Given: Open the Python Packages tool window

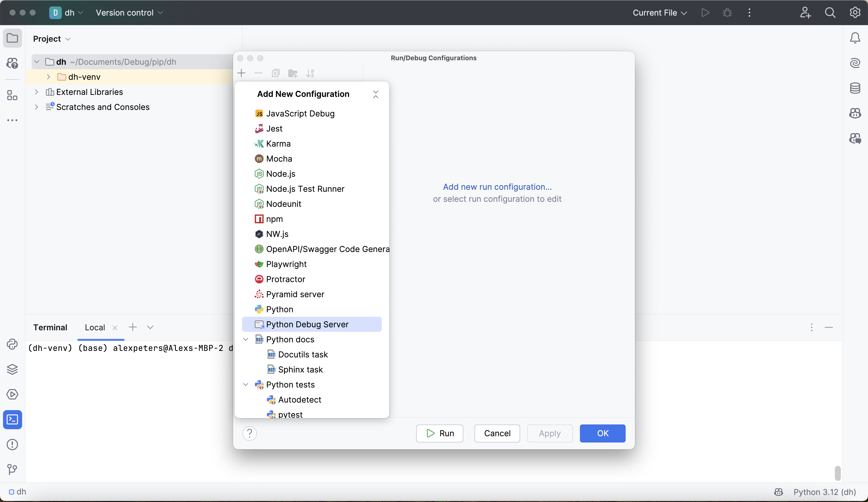Looking at the screenshot, I should 12,369.
